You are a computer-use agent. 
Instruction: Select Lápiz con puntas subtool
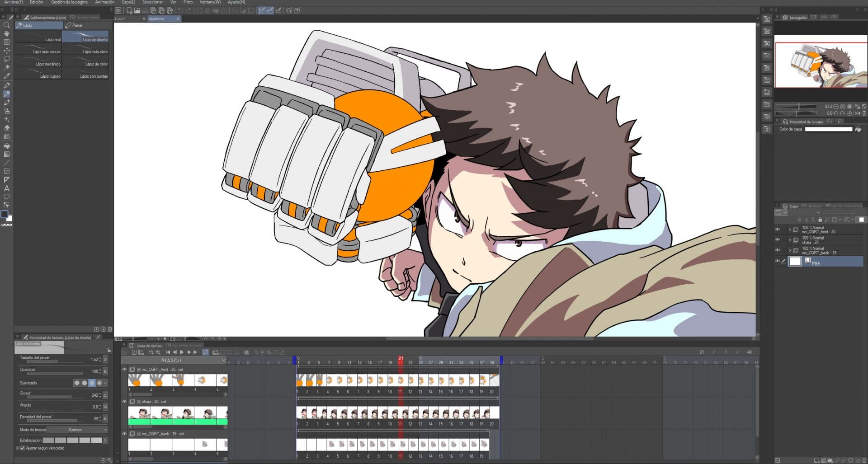pyautogui.click(x=85, y=73)
